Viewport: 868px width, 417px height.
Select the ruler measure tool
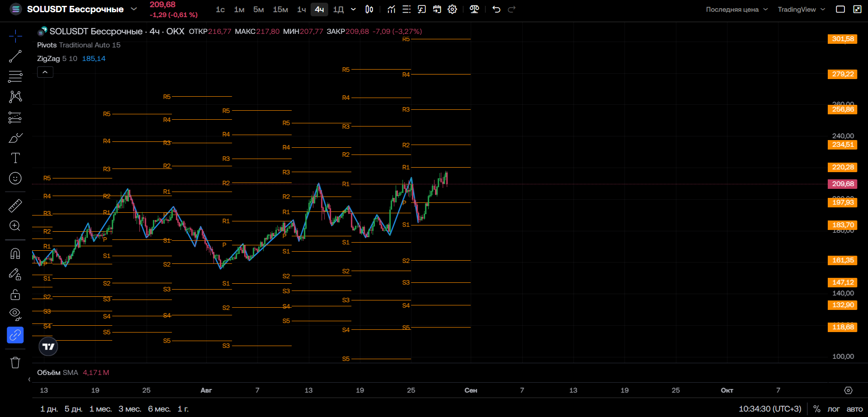[15, 206]
